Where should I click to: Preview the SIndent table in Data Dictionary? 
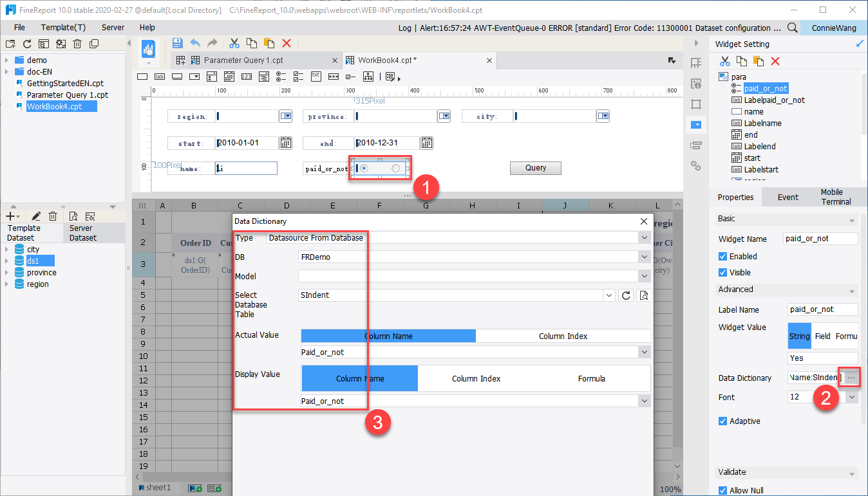click(643, 295)
